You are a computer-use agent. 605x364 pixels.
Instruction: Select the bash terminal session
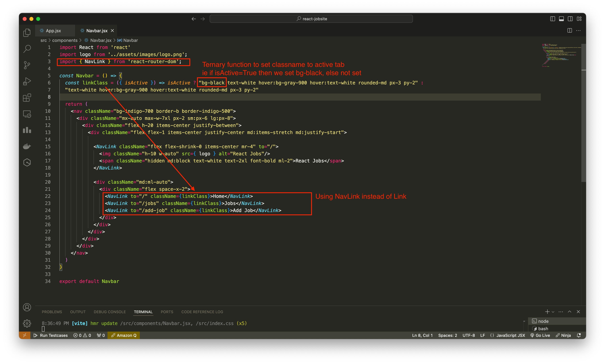tap(557, 328)
